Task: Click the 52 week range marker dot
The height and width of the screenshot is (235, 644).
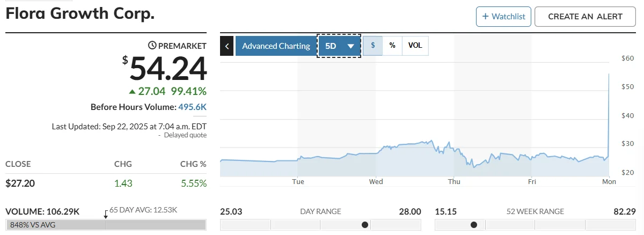Action: pyautogui.click(x=474, y=225)
